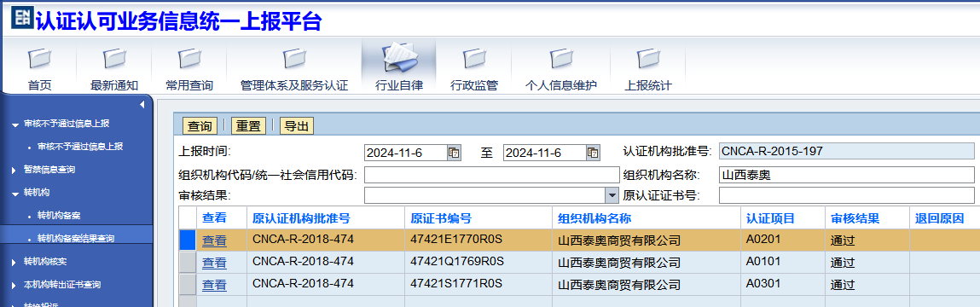The image size is (980, 307).
Task: Focus the start 上报时间 date field
Action: pyautogui.click(x=406, y=153)
